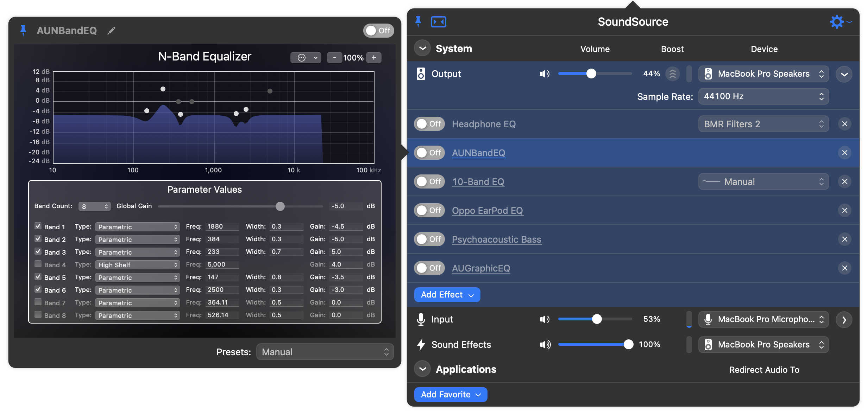
Task: Click the equalizer zoom in plus button
Action: click(x=374, y=57)
